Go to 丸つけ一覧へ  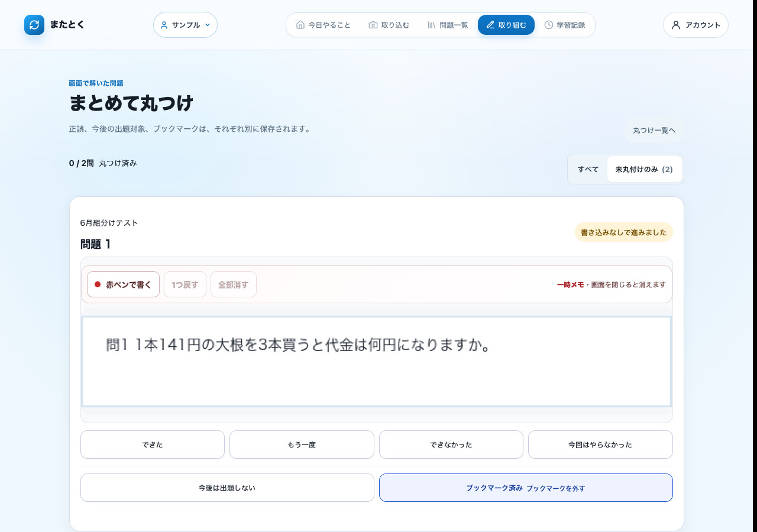tap(654, 131)
